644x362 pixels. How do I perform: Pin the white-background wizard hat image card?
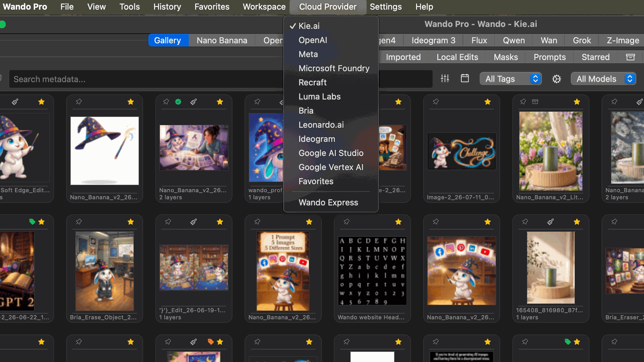tap(79, 102)
